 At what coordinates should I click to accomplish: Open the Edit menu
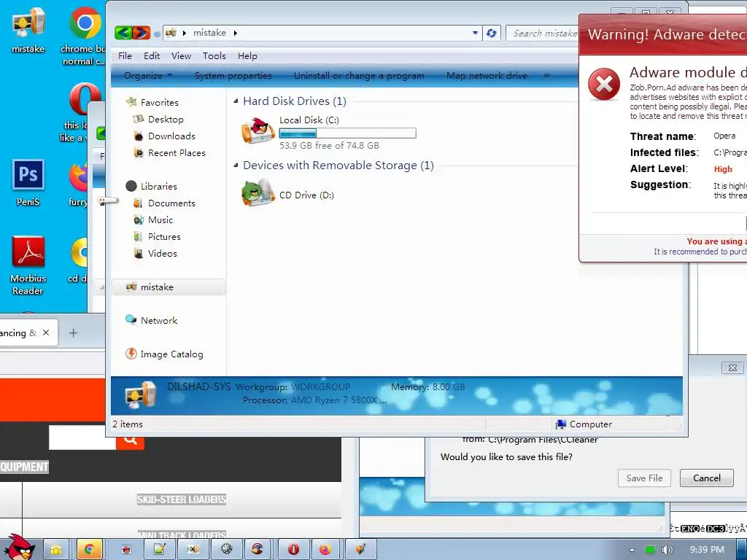[x=152, y=55]
